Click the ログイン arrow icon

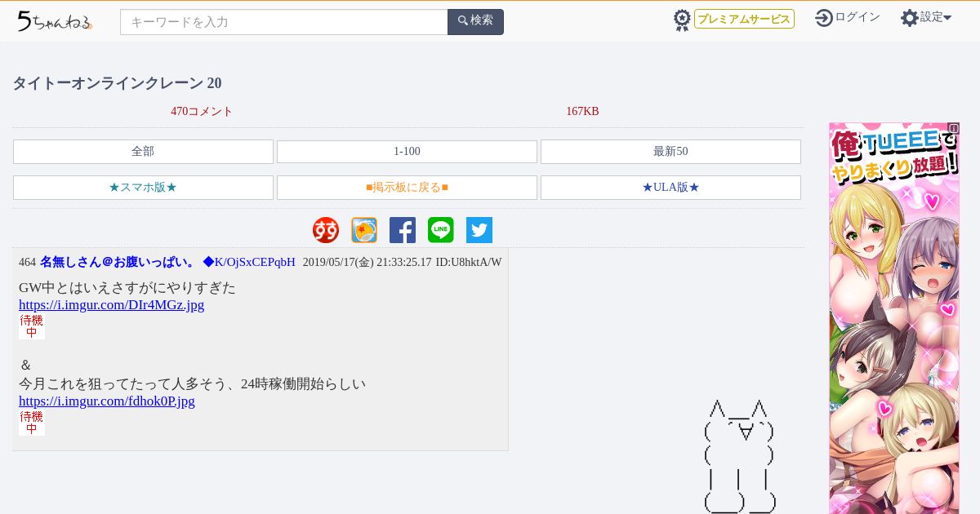pos(824,17)
